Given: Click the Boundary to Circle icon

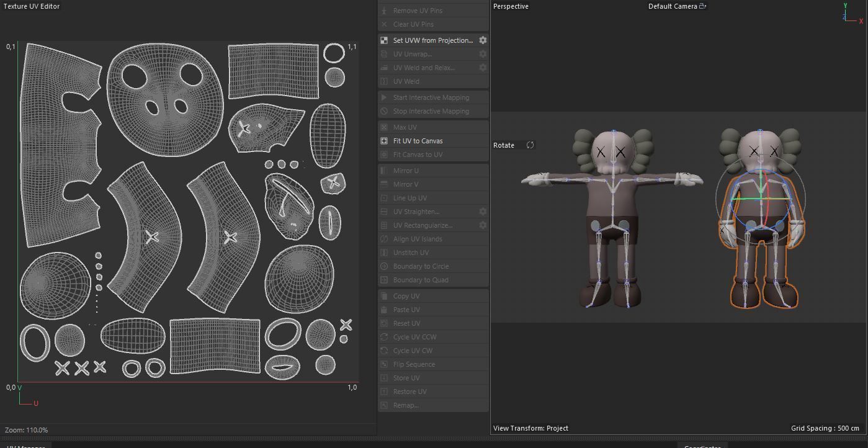Looking at the screenshot, I should click(x=384, y=266).
